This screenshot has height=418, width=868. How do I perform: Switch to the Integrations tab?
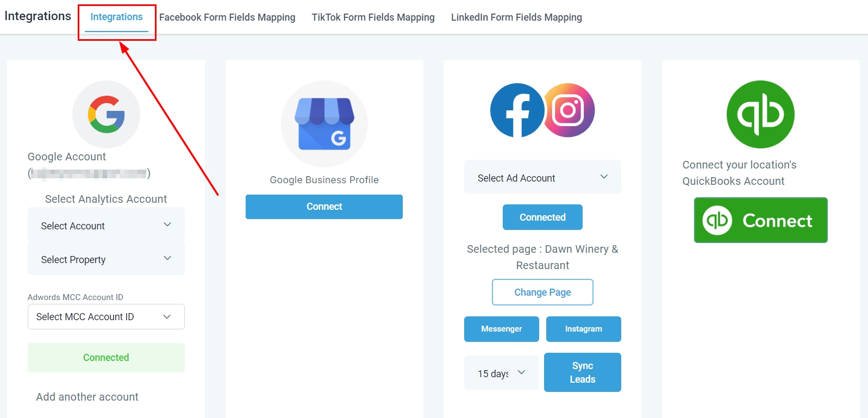116,17
